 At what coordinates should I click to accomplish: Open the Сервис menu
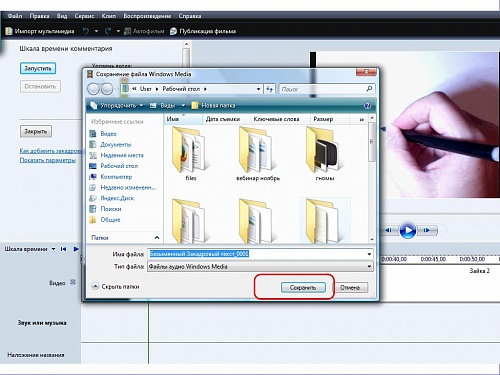pos(84,16)
